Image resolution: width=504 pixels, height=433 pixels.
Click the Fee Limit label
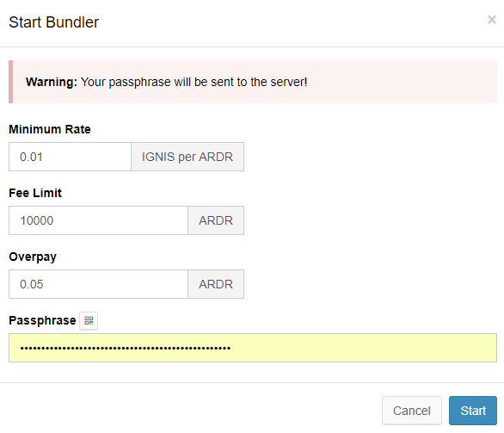[35, 193]
